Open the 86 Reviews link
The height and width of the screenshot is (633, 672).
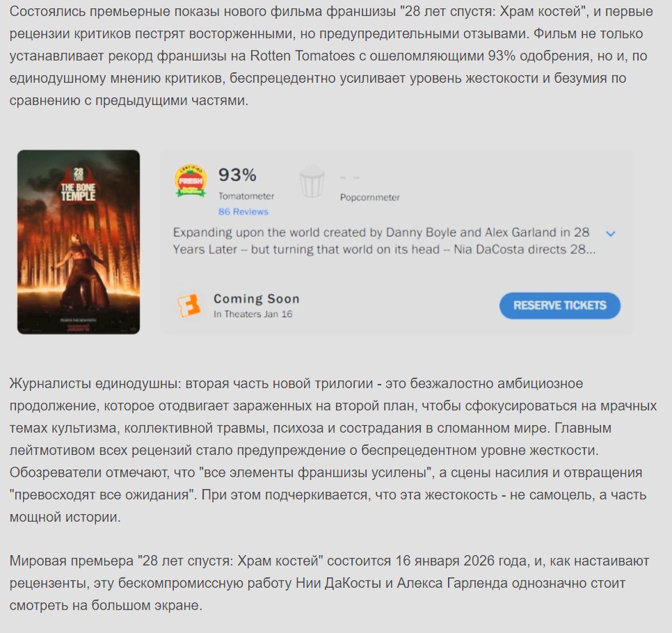point(243,211)
